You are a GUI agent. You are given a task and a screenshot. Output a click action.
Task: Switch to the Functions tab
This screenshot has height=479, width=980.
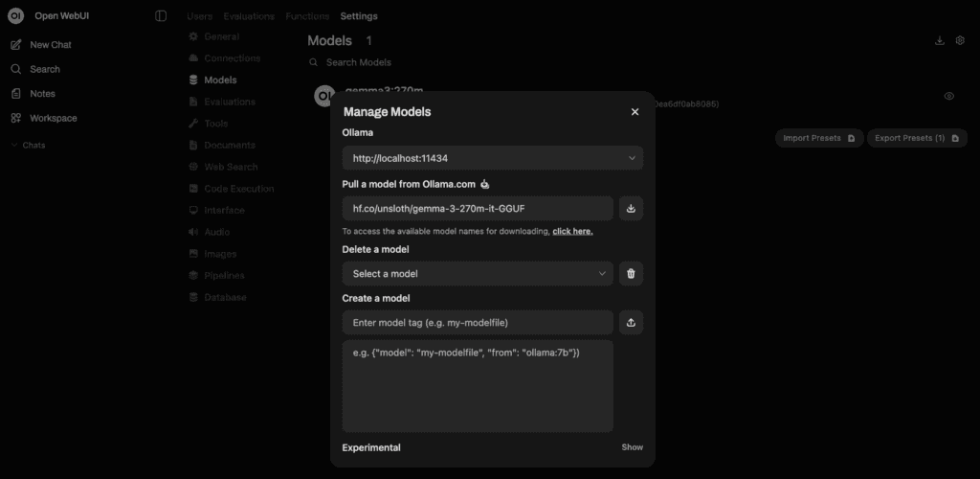[307, 16]
